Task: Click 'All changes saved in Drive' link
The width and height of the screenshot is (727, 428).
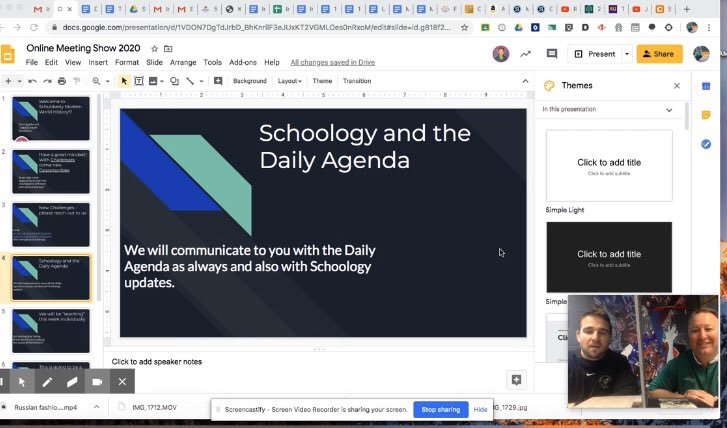Action: click(x=333, y=62)
